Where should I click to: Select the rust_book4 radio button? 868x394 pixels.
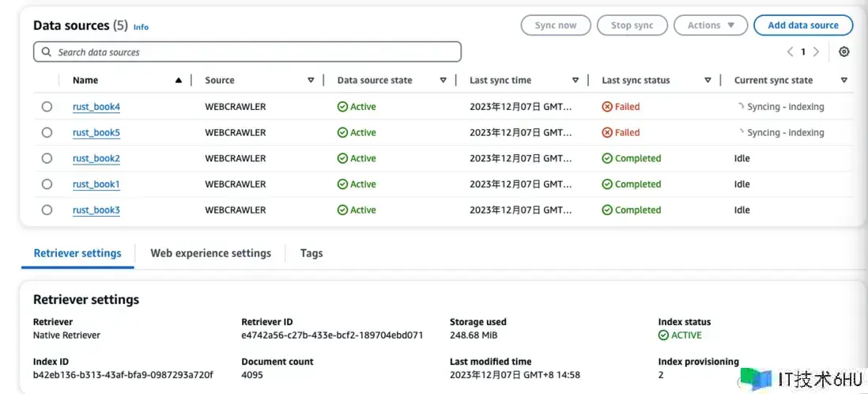point(47,107)
